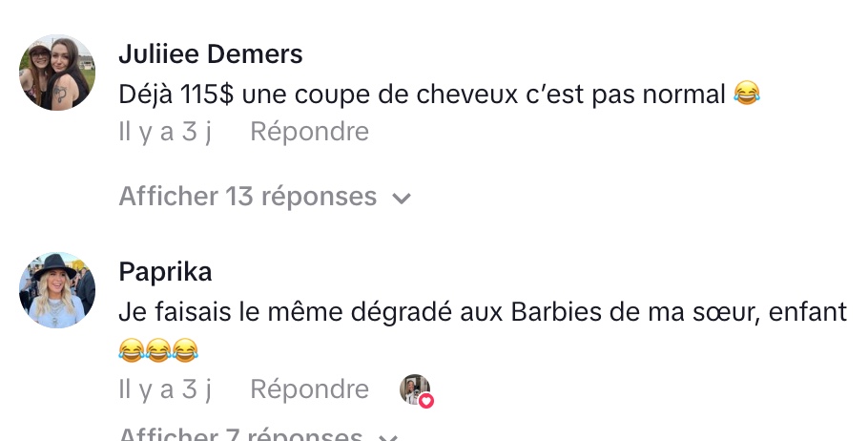Click the red heart badge on small avatar
The height and width of the screenshot is (441, 868).
(x=425, y=401)
